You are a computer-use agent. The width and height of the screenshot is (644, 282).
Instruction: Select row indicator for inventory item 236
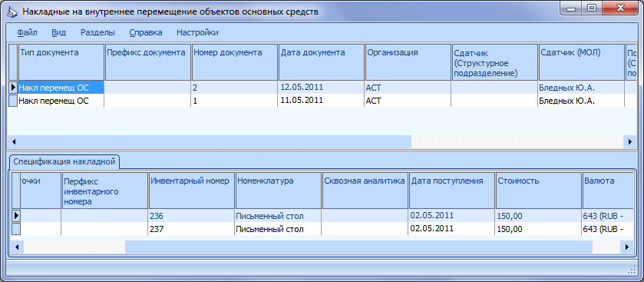[16, 215]
